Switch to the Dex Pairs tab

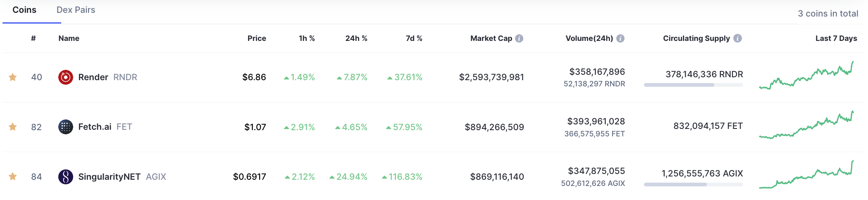(x=76, y=10)
